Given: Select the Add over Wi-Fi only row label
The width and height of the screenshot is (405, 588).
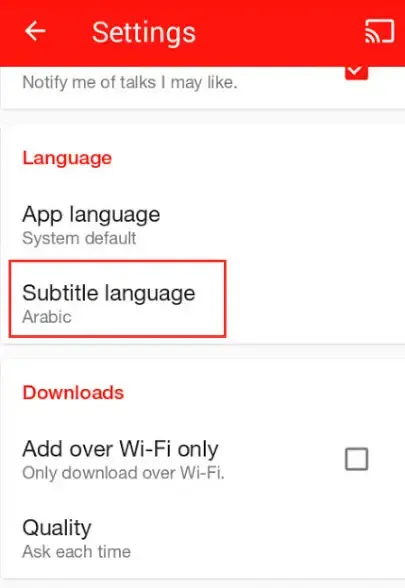Looking at the screenshot, I should pyautogui.click(x=120, y=449).
